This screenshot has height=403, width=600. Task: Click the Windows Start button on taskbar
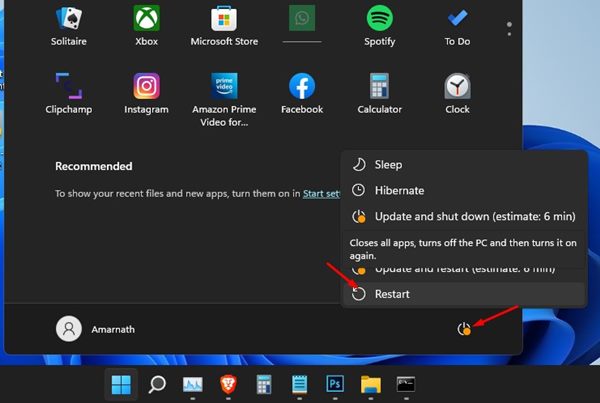pos(121,384)
